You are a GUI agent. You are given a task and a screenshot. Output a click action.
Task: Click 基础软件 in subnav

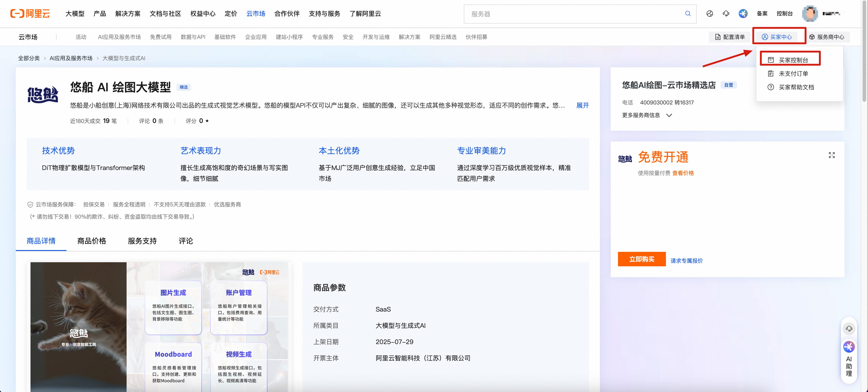click(225, 37)
